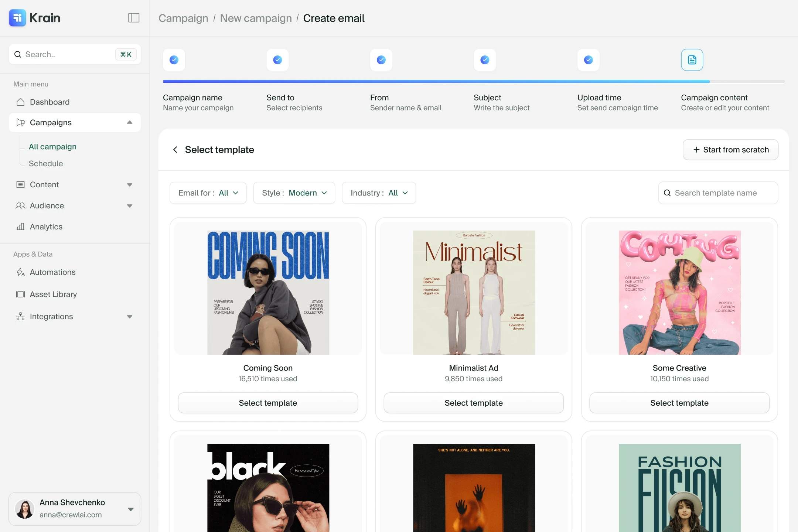This screenshot has width=798, height=532.
Task: Click the Send to completed step checkmark
Action: click(x=277, y=60)
